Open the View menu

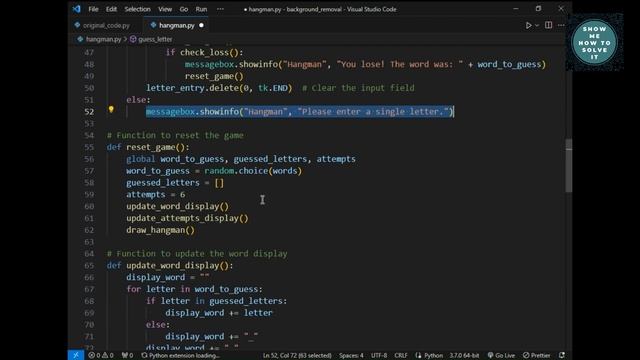[x=165, y=9]
